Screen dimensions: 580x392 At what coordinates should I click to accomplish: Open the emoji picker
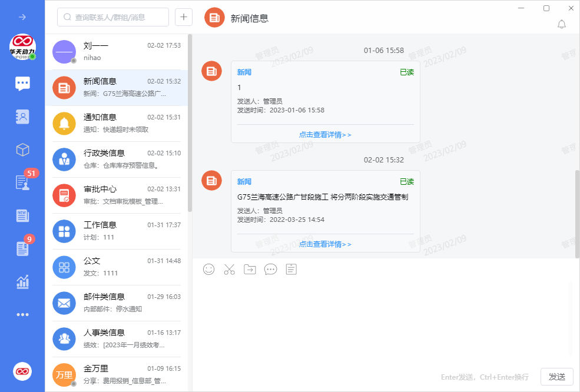coord(209,269)
